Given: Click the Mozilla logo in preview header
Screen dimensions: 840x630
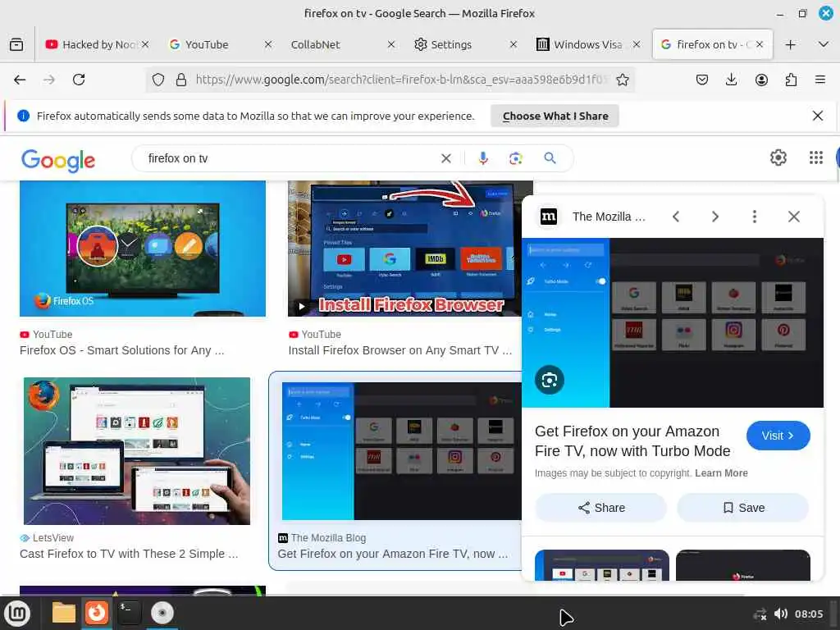Looking at the screenshot, I should [549, 217].
